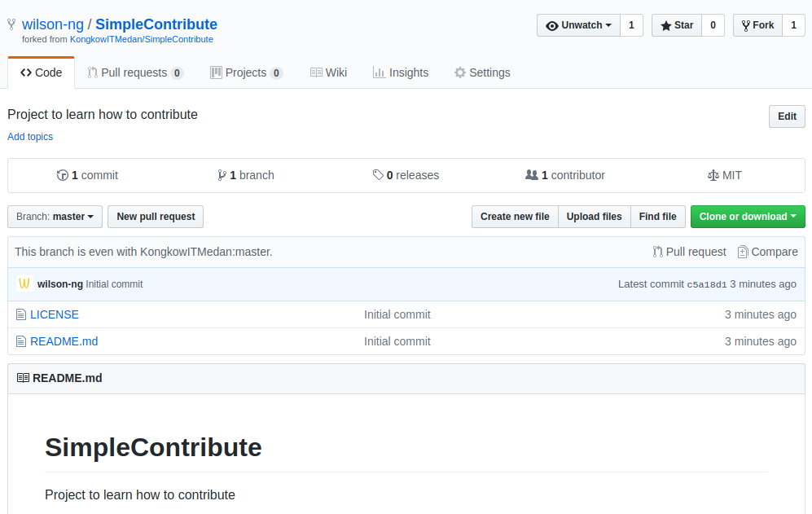Click Find file button
Screen dimensions: 812x514
[x=658, y=217]
